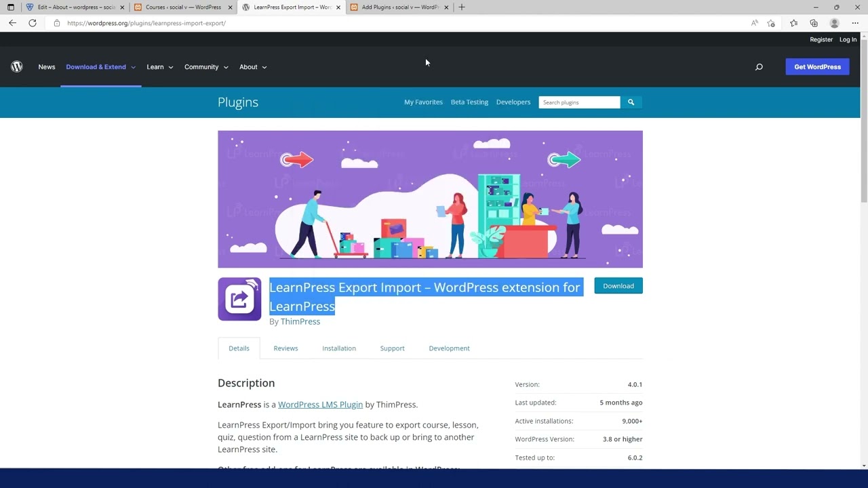This screenshot has width=868, height=488.
Task: Click the Log In link
Action: 848,39
